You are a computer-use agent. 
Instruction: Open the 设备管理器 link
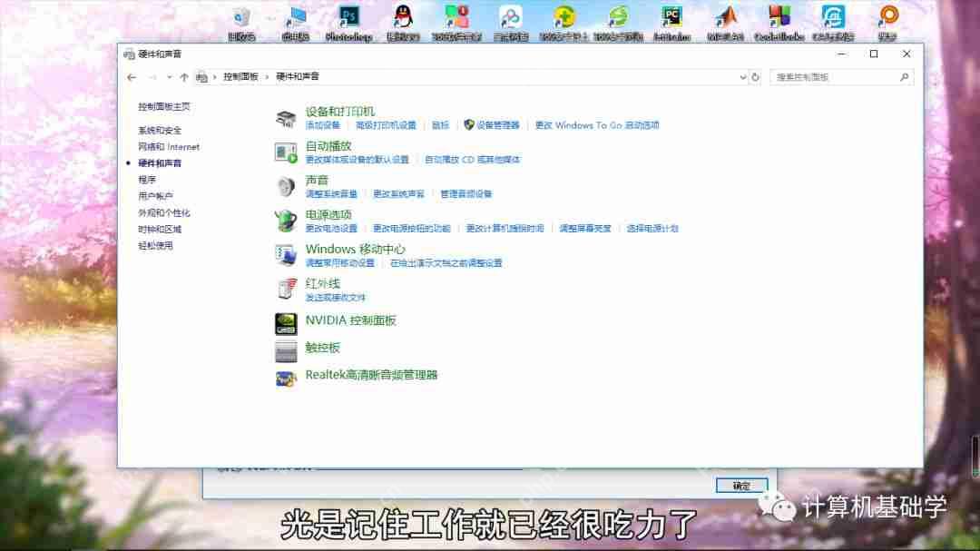coord(497,124)
